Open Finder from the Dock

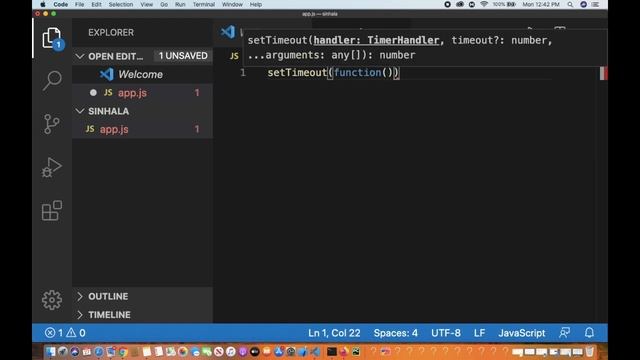(x=50, y=351)
